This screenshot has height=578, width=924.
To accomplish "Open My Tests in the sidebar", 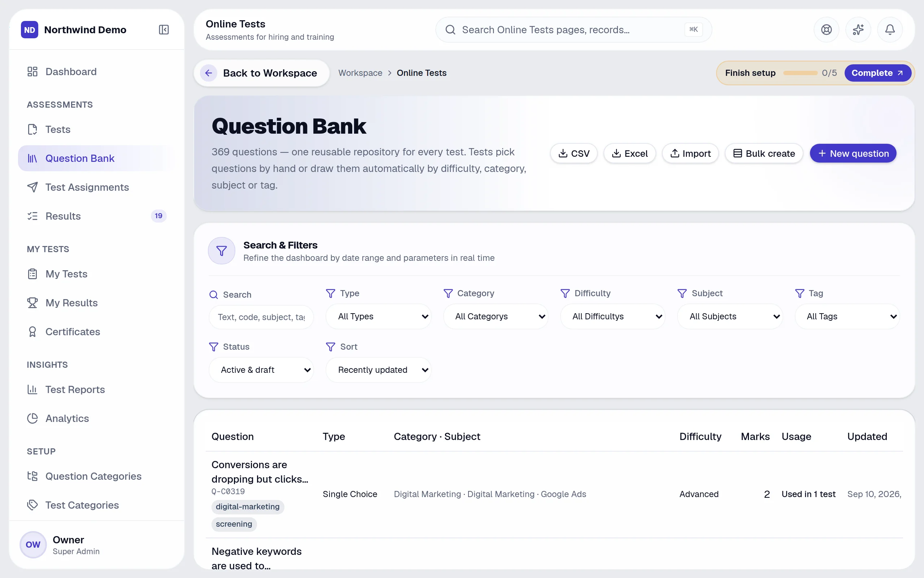I will pyautogui.click(x=97, y=274).
